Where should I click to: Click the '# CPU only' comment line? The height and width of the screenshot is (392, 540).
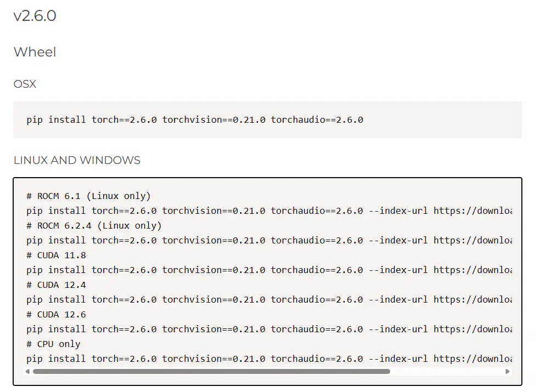coord(53,344)
